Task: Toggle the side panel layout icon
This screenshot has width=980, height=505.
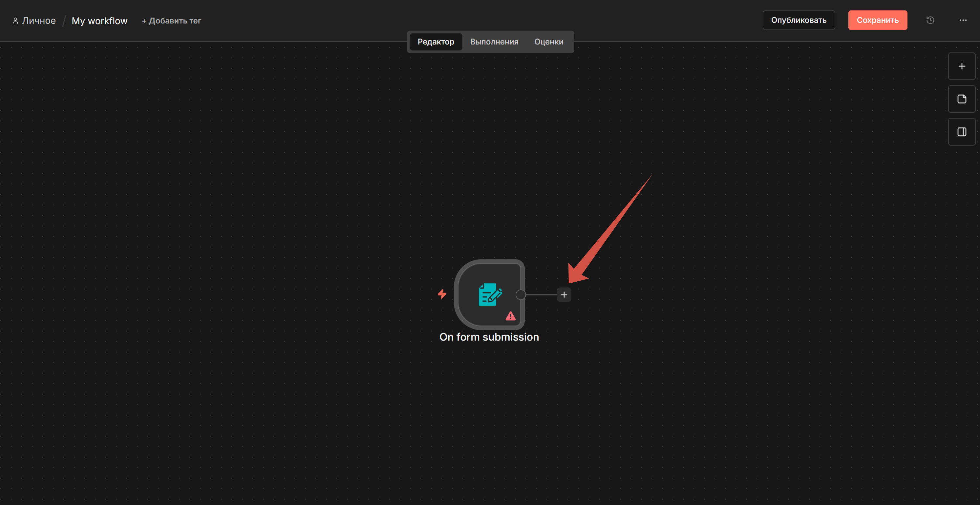Action: [961, 132]
